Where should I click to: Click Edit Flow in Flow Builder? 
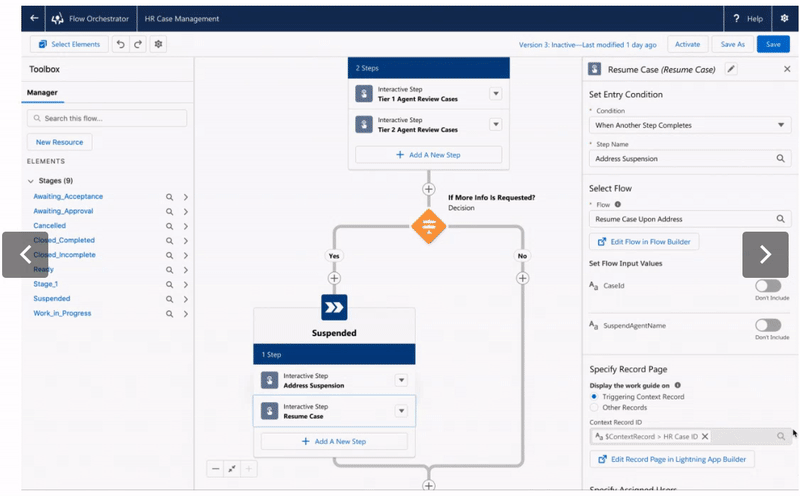coord(644,242)
